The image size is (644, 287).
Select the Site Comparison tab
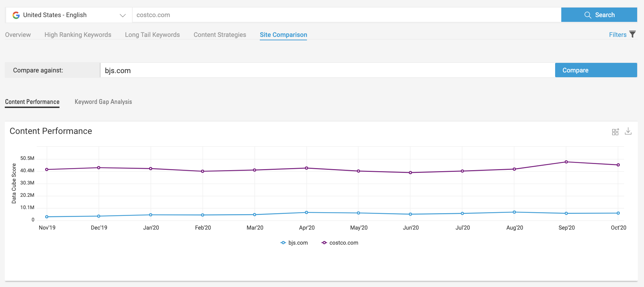point(283,35)
